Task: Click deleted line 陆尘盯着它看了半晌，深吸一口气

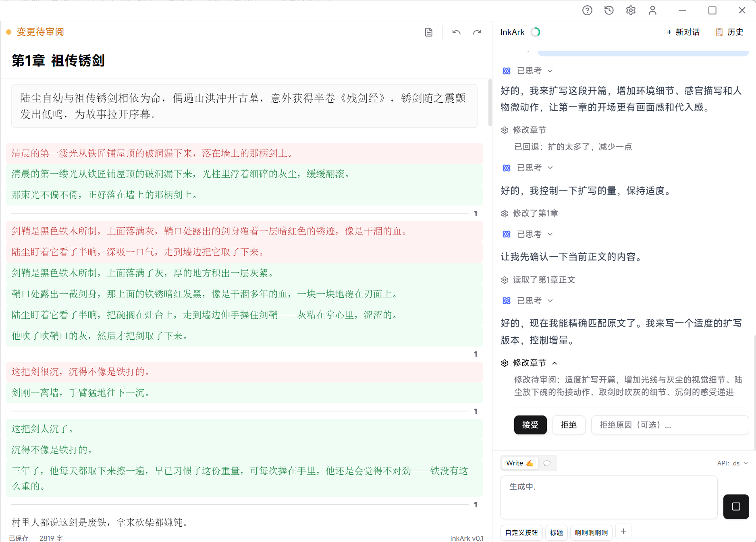Action: tap(244, 252)
